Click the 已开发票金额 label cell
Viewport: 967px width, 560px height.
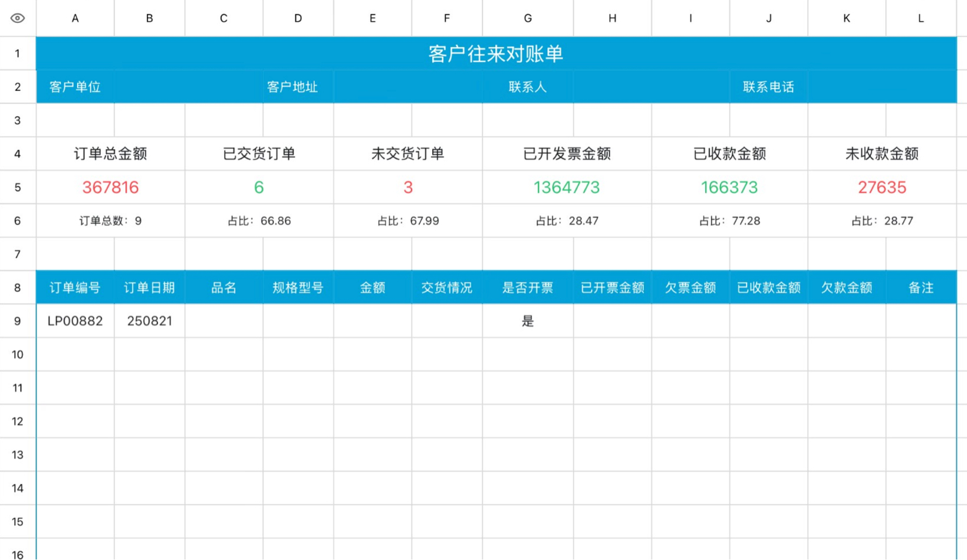(567, 154)
